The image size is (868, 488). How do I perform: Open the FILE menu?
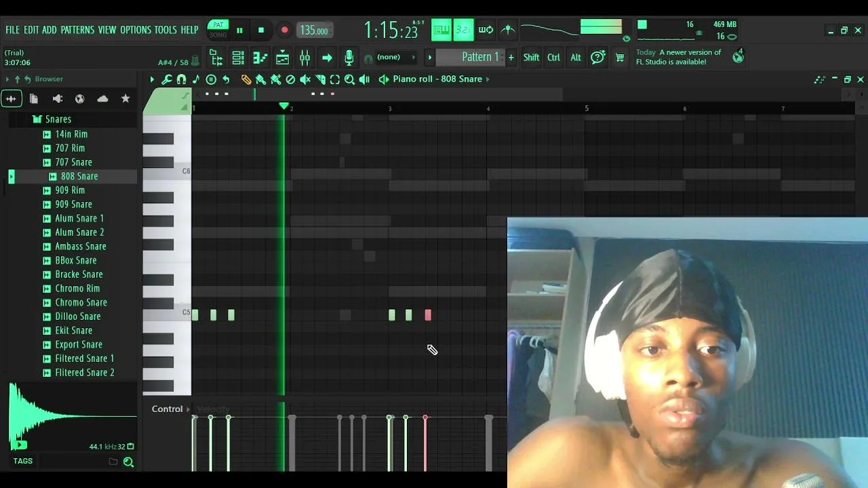(13, 30)
